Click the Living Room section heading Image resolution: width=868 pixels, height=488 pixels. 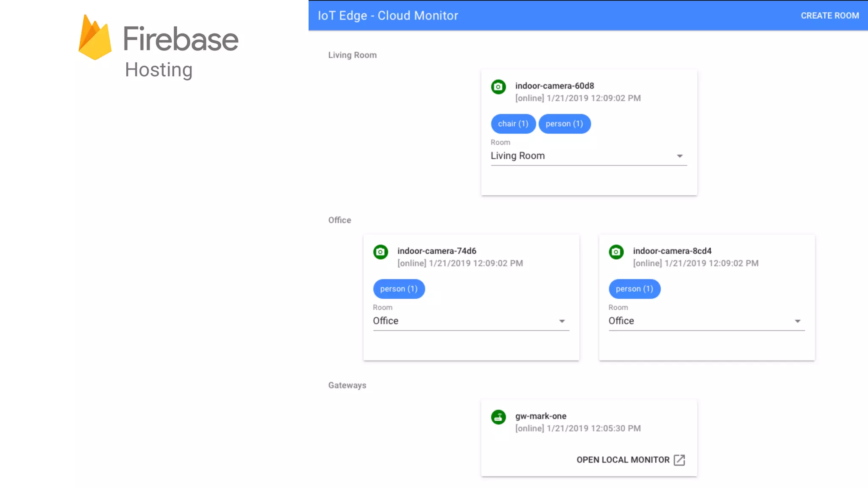352,55
